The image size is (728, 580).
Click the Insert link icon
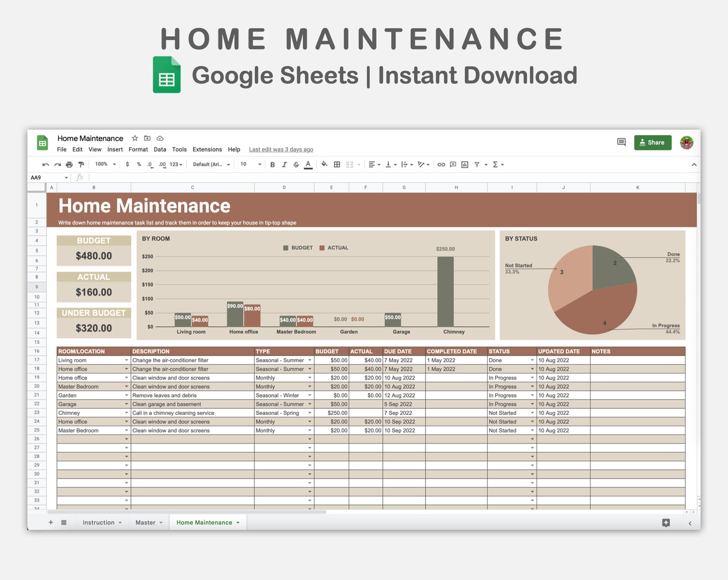tap(441, 164)
